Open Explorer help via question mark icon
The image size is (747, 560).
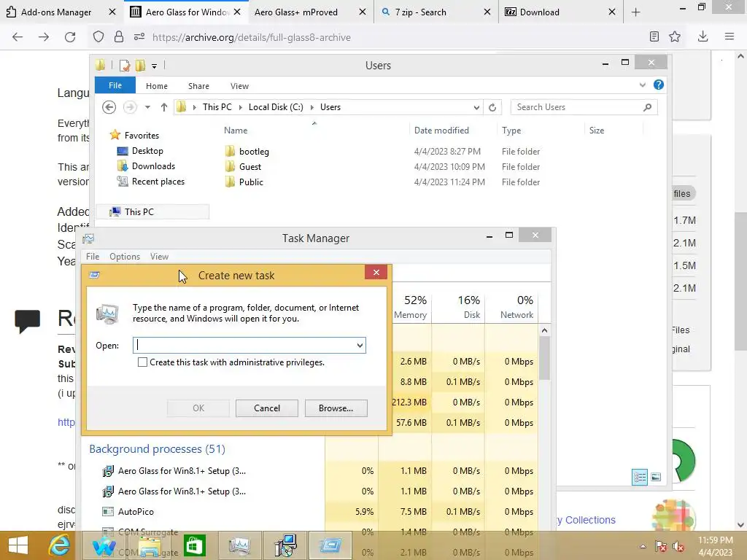659,85
